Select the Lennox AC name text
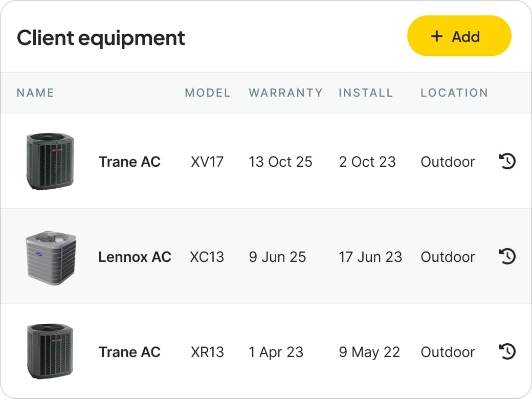This screenshot has width=532, height=399. (x=135, y=257)
